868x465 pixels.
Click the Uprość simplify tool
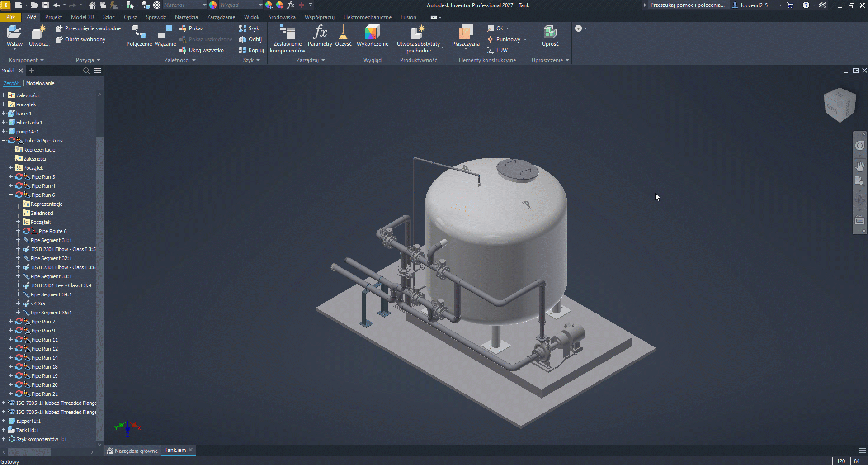[x=550, y=33]
